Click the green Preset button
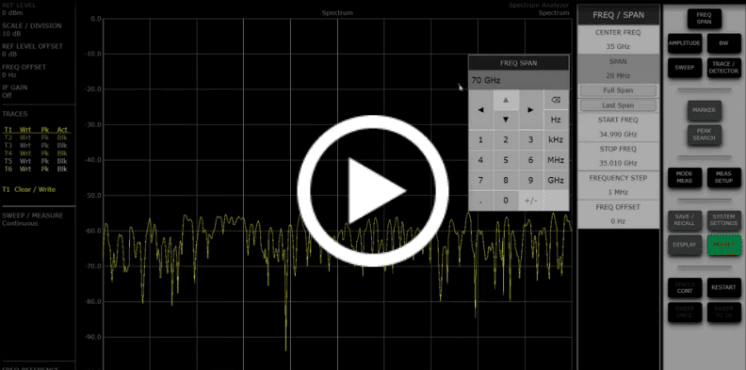The height and width of the screenshot is (370, 746). click(724, 244)
